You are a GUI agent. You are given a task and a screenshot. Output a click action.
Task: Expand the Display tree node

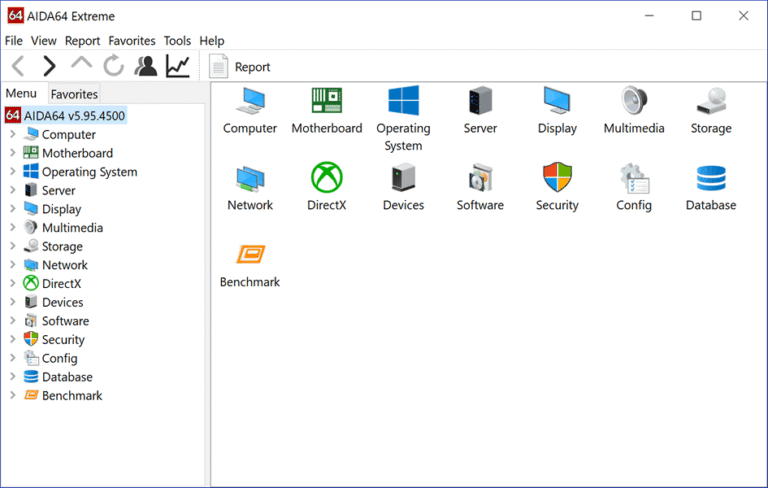(13, 208)
